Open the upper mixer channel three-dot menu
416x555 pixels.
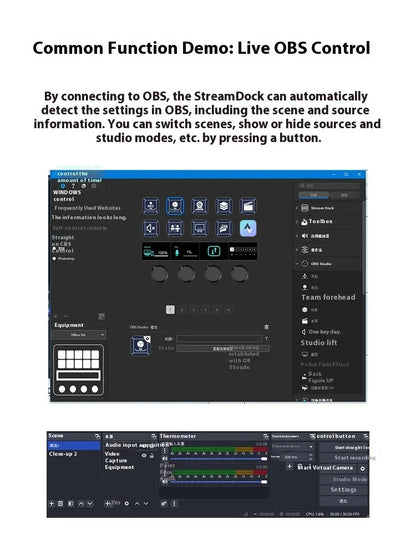[165, 451]
